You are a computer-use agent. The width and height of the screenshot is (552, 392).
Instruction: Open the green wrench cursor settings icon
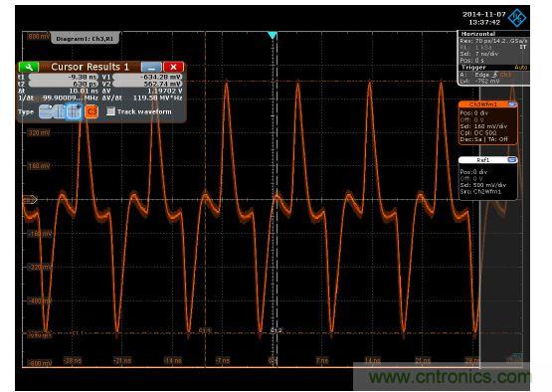[x=29, y=67]
